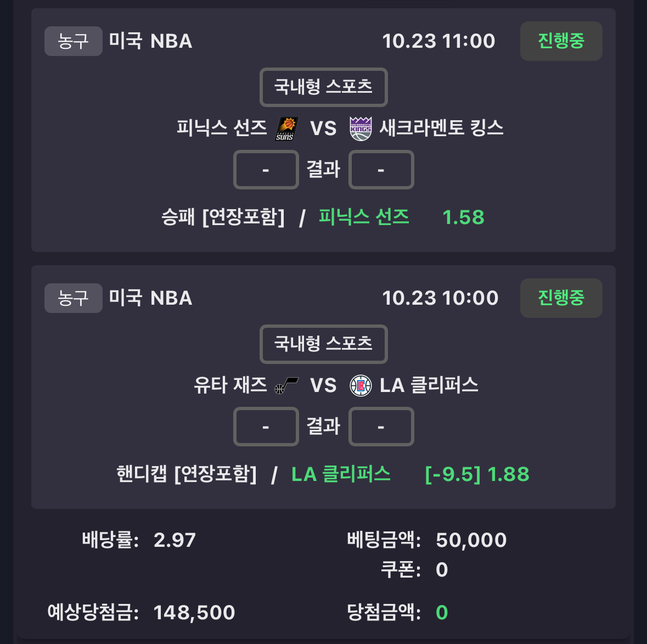Click the Phoenix Suns team logo
This screenshot has height=644, width=647.
(286, 129)
